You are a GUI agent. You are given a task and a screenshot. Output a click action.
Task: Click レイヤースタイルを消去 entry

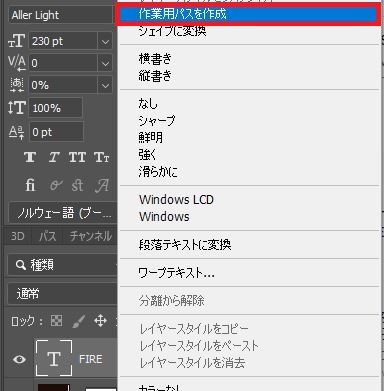pyautogui.click(x=192, y=363)
